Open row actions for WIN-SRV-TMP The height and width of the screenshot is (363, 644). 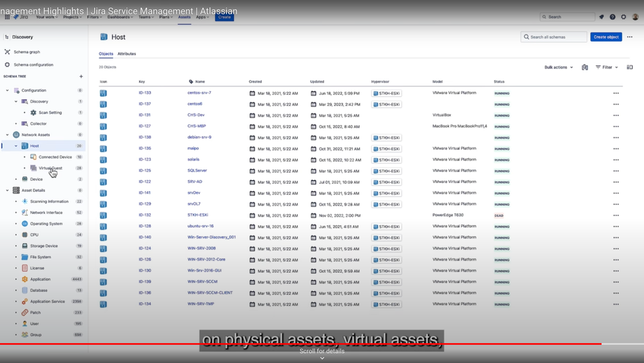coord(616,304)
